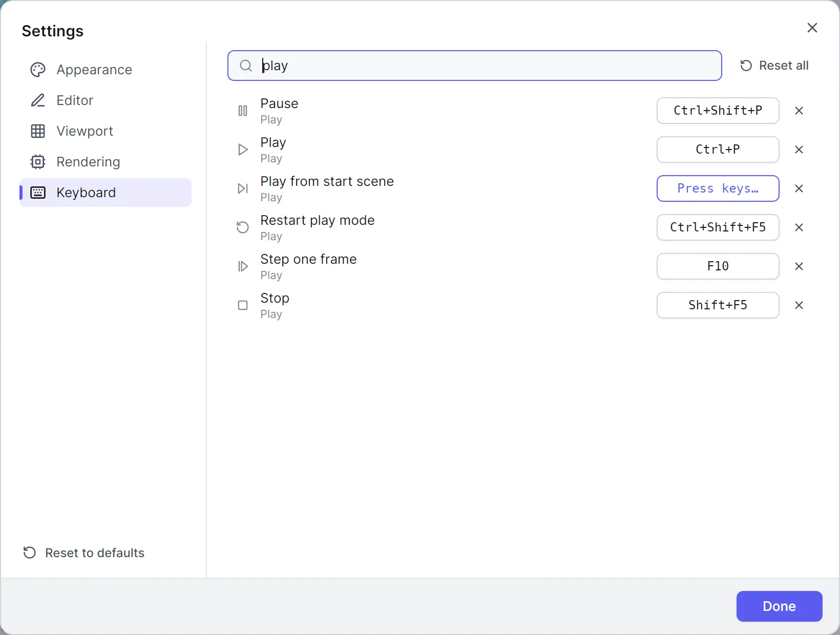Click the Play triangle icon in the list

[x=243, y=150]
